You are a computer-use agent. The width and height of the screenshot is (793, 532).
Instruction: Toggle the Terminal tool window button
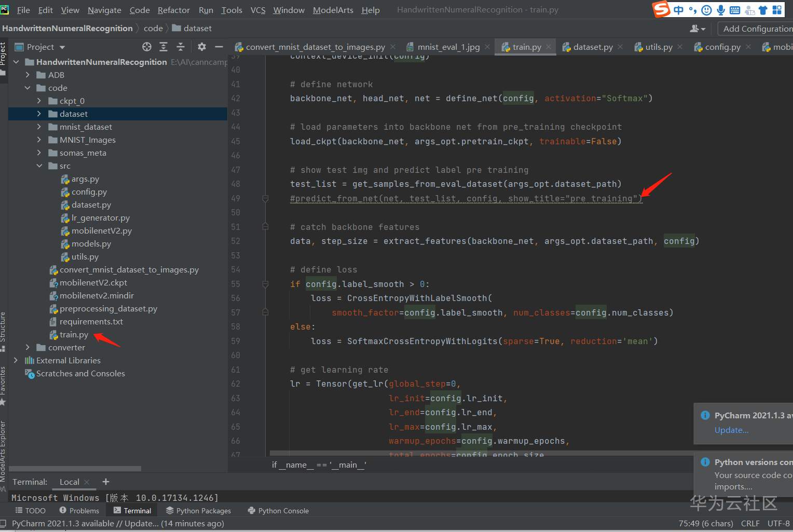click(x=132, y=511)
